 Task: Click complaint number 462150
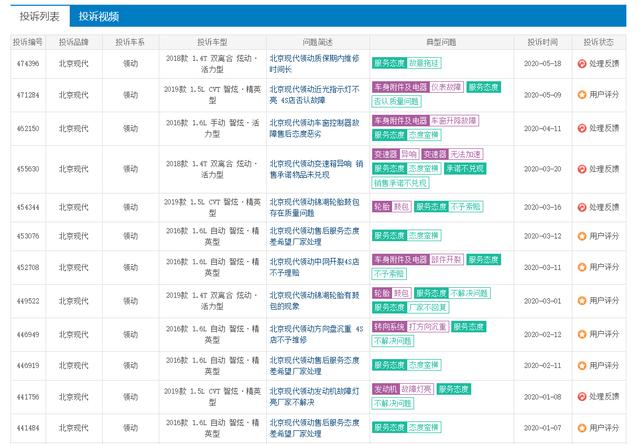coord(28,128)
